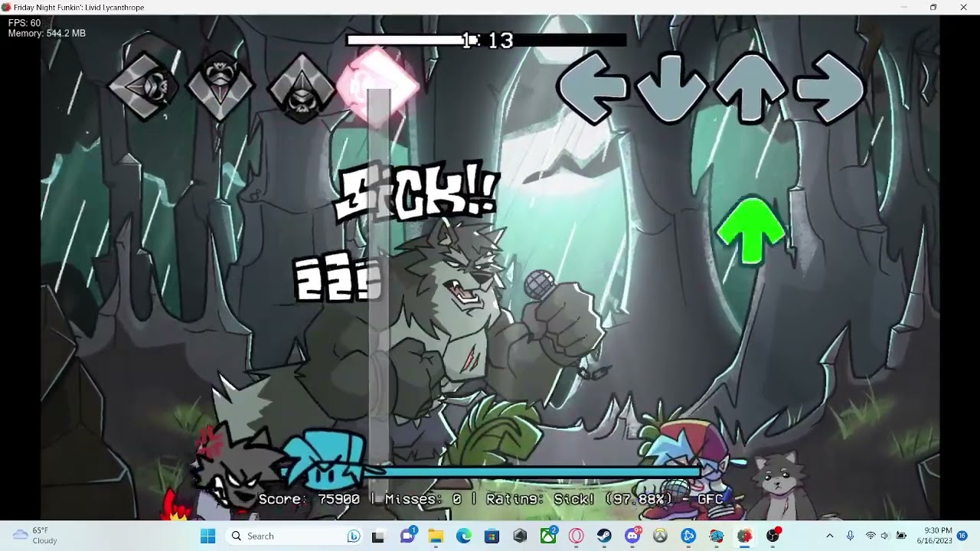Open the volume speaker tray icon
The width and height of the screenshot is (980, 551).
coord(885,536)
